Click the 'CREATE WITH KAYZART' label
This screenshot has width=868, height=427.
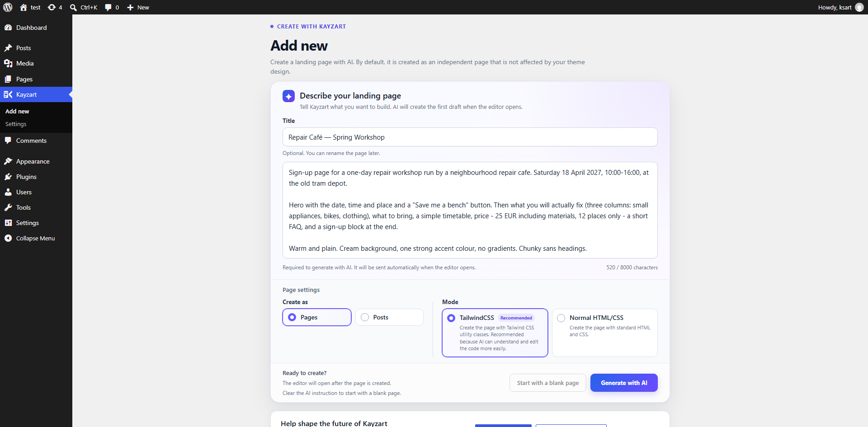coord(311,27)
